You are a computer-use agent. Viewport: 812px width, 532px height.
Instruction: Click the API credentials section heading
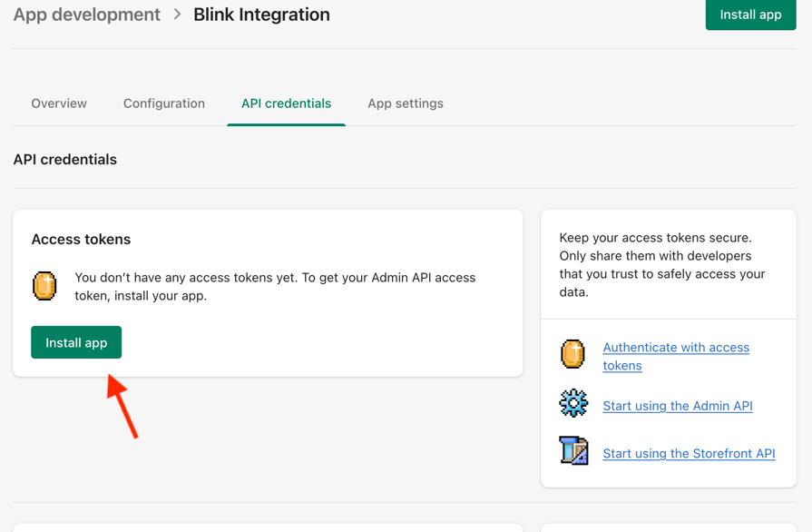point(65,160)
